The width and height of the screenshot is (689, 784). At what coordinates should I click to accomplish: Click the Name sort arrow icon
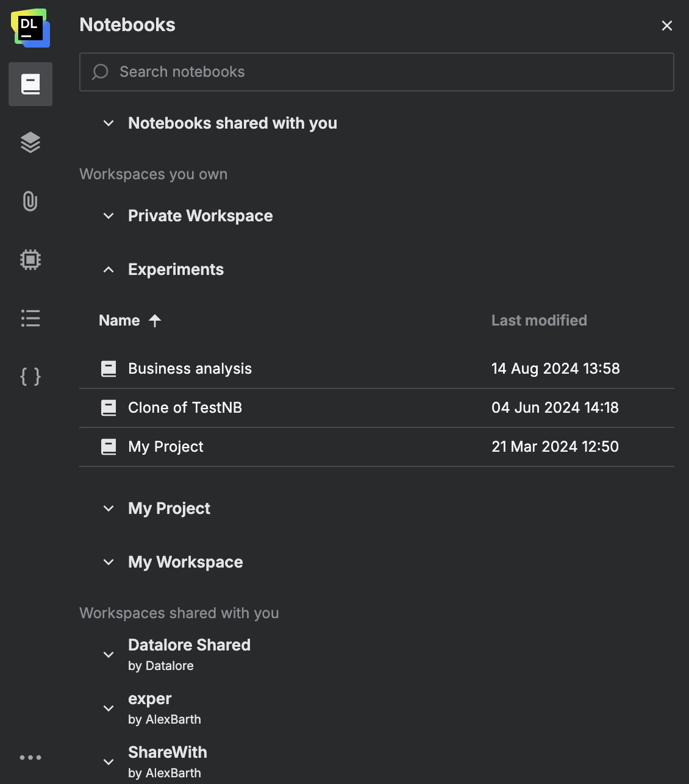coord(155,321)
